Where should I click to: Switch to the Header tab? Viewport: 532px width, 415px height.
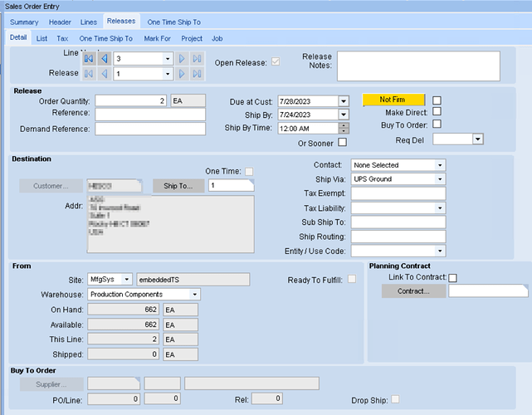(x=60, y=22)
